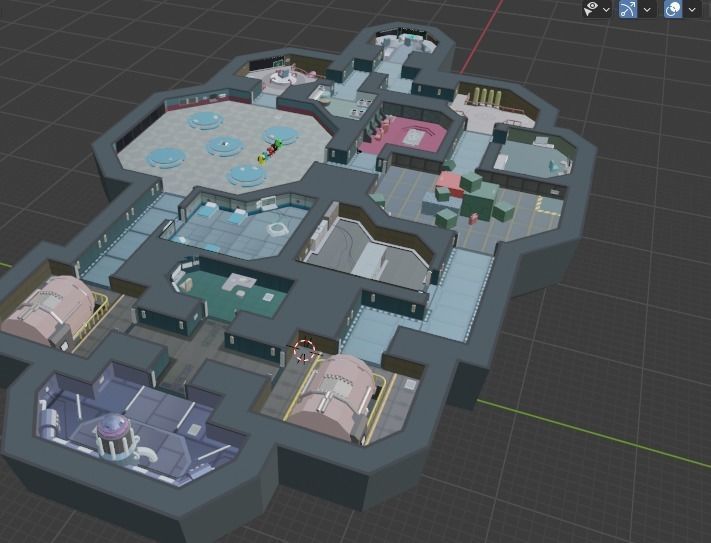Open the Gizmos options dropdown arrow

647,10
